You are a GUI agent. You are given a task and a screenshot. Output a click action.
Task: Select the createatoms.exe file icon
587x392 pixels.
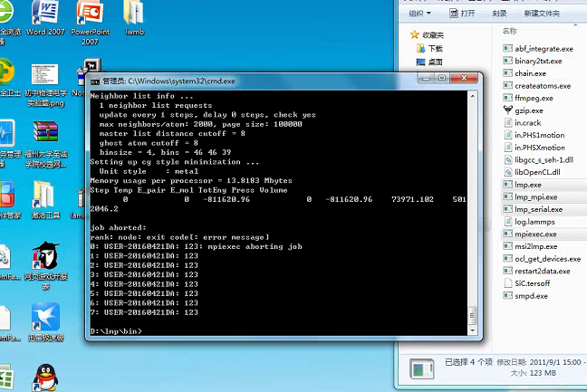point(507,85)
